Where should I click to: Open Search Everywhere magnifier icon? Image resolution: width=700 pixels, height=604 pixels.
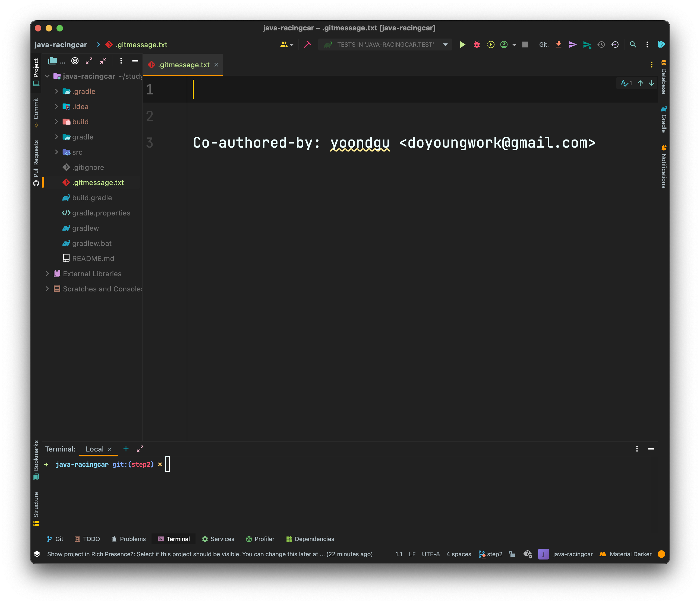point(633,44)
